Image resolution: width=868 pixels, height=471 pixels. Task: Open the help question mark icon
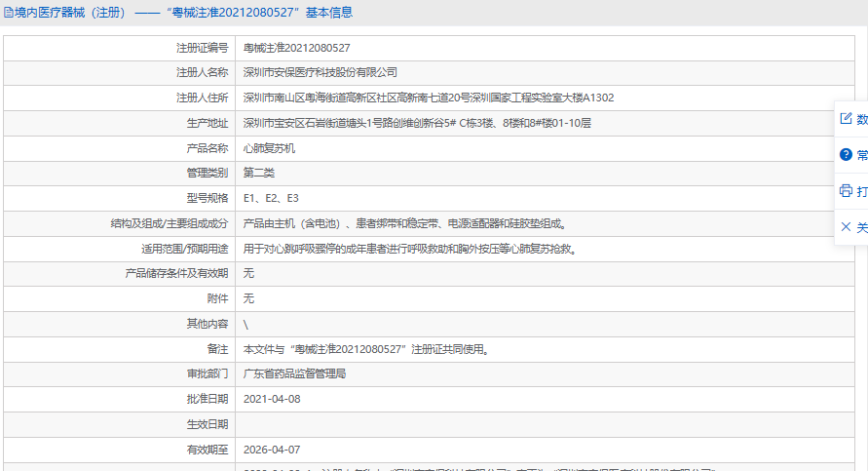846,155
